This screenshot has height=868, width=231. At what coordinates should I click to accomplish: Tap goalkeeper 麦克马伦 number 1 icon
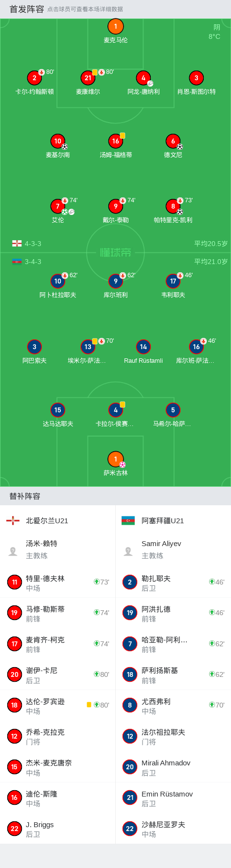(115, 27)
